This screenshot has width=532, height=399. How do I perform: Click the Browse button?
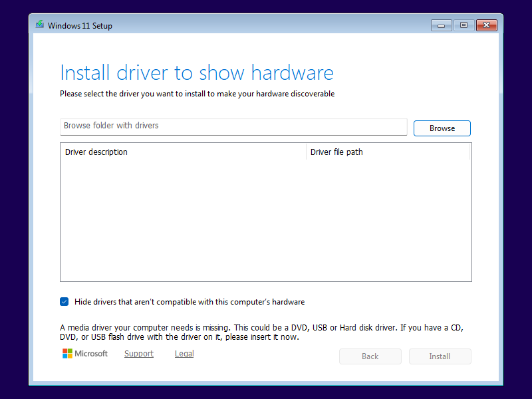(x=442, y=128)
